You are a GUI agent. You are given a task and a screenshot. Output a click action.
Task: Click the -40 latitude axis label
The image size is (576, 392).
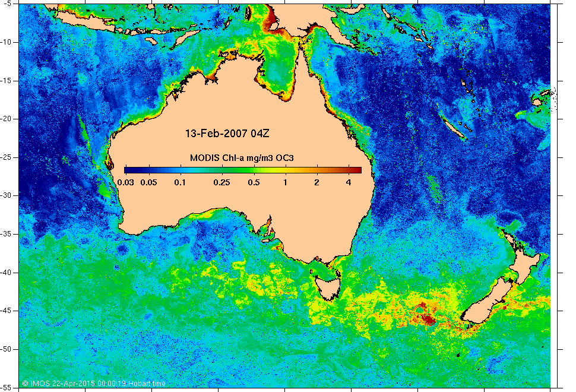pos(7,273)
